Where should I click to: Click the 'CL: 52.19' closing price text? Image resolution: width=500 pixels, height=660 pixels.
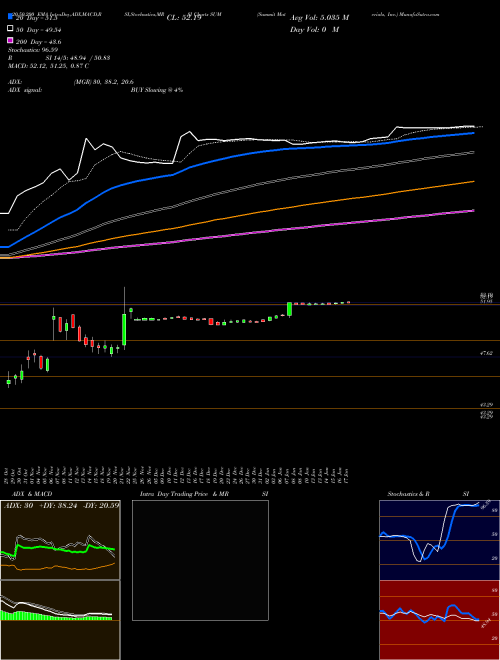click(184, 18)
